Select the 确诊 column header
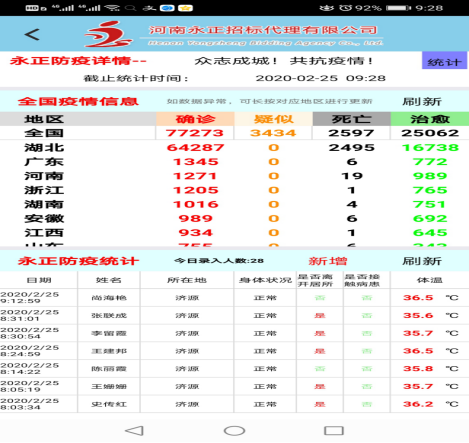 click(195, 119)
